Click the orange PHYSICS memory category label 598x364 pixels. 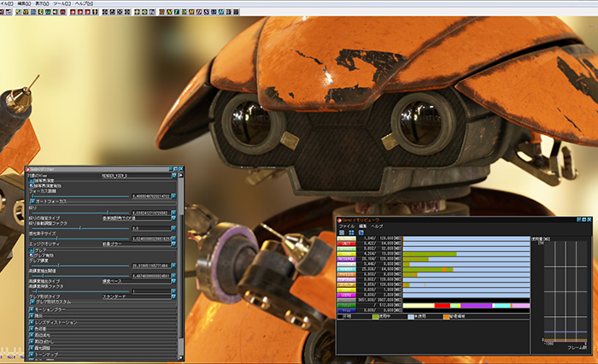(x=347, y=274)
